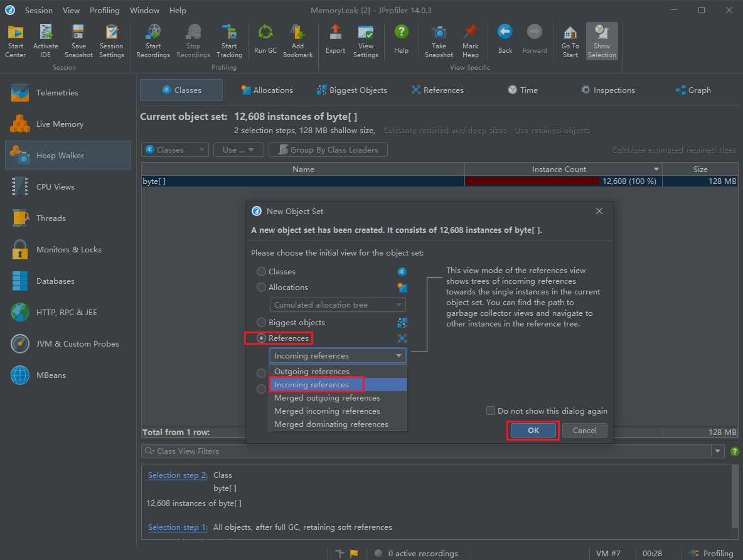
Task: Open Databases in the sidebar
Action: 68,281
